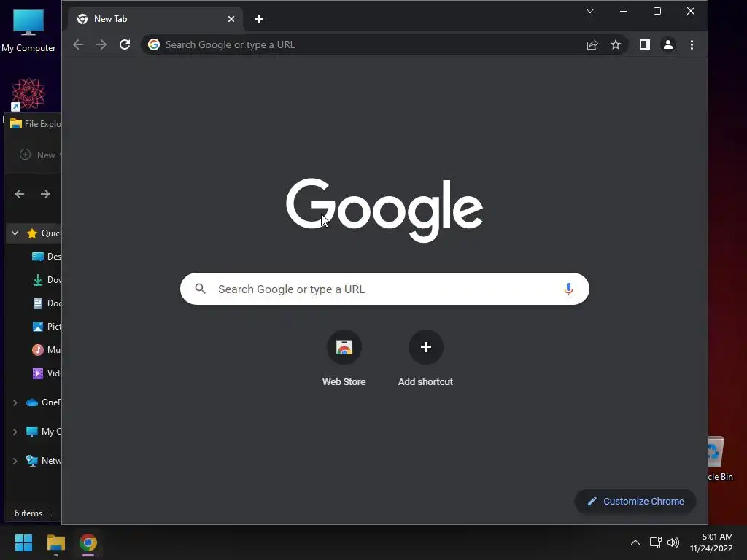
Task: Click the Google logo
Action: [x=384, y=210]
